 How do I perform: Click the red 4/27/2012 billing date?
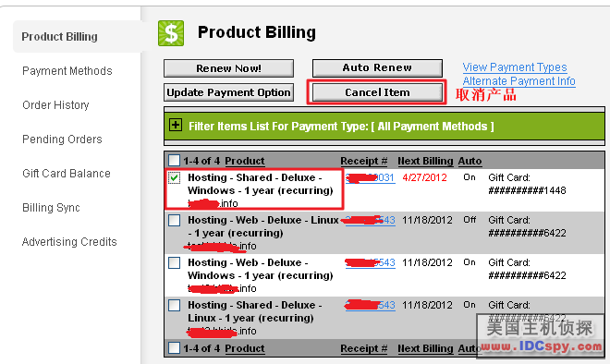[x=424, y=177]
